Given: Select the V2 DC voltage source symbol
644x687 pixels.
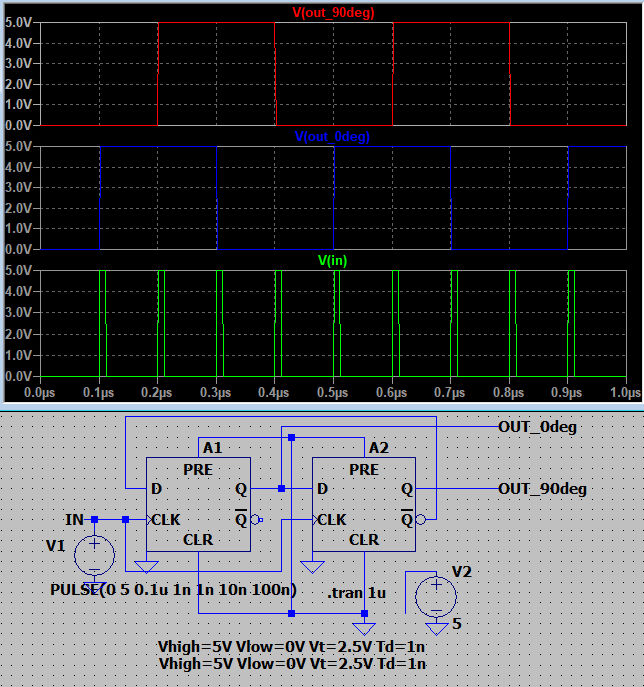Looking at the screenshot, I should 436,596.
